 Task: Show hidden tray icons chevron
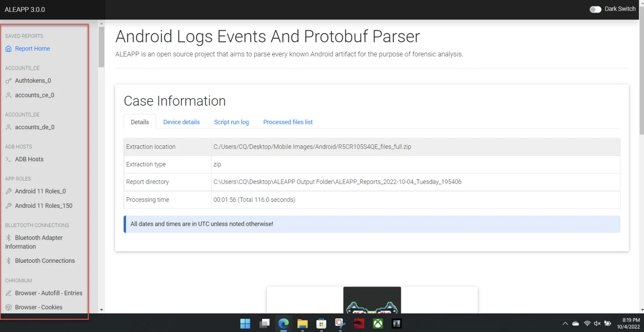(565, 323)
